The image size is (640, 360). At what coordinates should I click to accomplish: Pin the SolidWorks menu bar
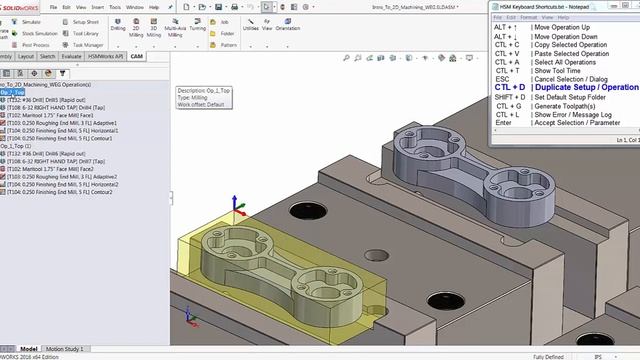tap(171, 7)
